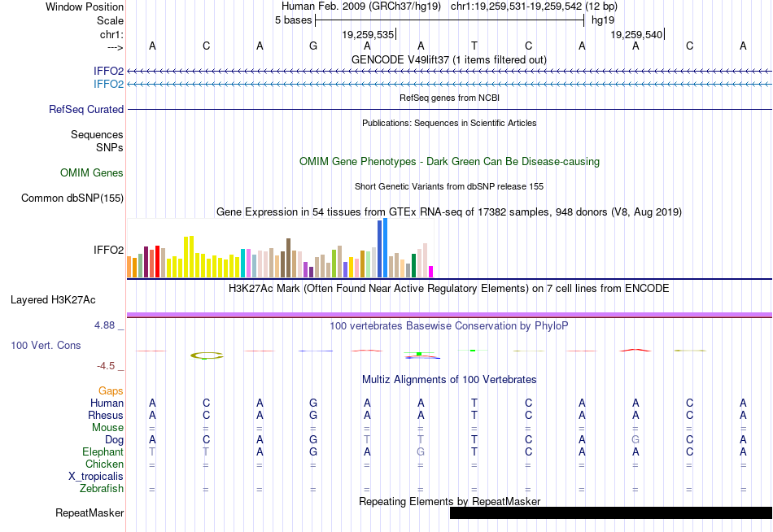The image size is (773, 532).
Task: Click the olive C glyph in PhyloP track
Action: tap(207, 355)
